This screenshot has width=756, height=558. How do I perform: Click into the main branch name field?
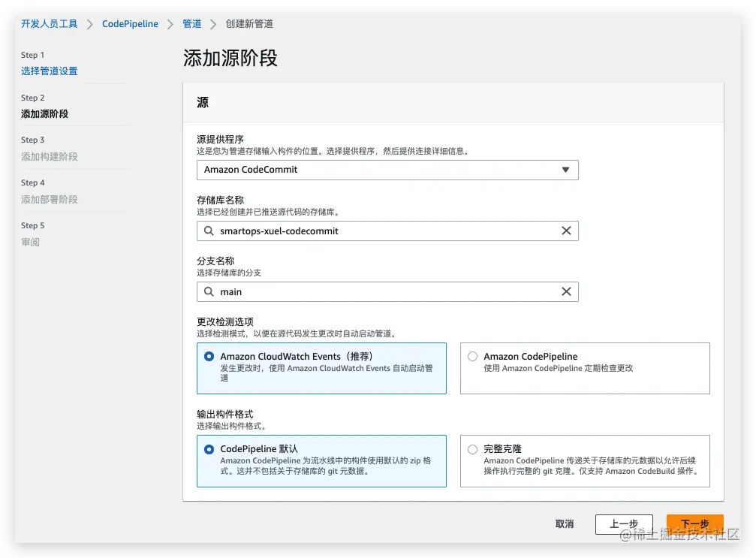tap(387, 292)
